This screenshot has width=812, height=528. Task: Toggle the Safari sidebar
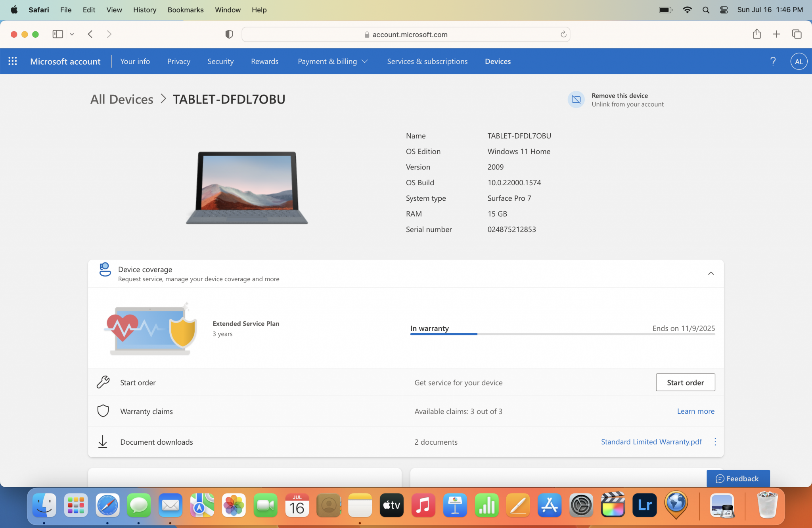point(58,34)
